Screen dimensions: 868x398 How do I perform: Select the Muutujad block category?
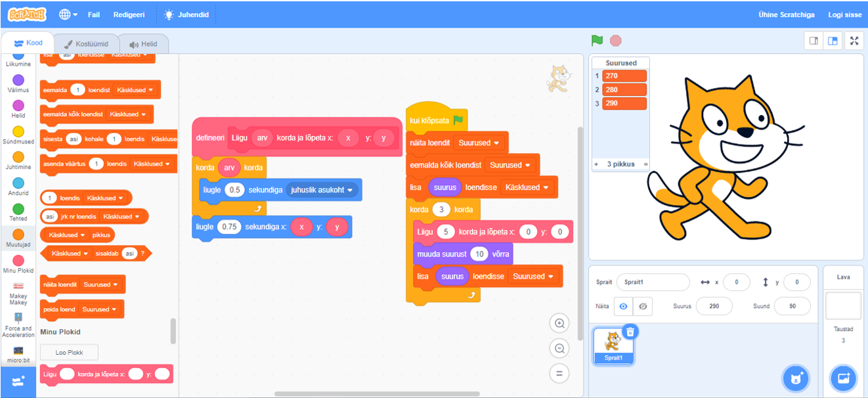(18, 238)
